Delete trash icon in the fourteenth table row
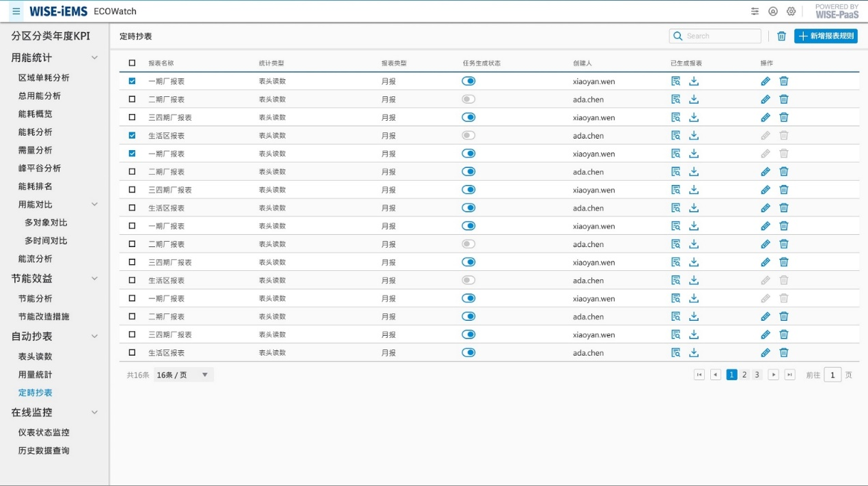The width and height of the screenshot is (868, 486). tap(784, 316)
